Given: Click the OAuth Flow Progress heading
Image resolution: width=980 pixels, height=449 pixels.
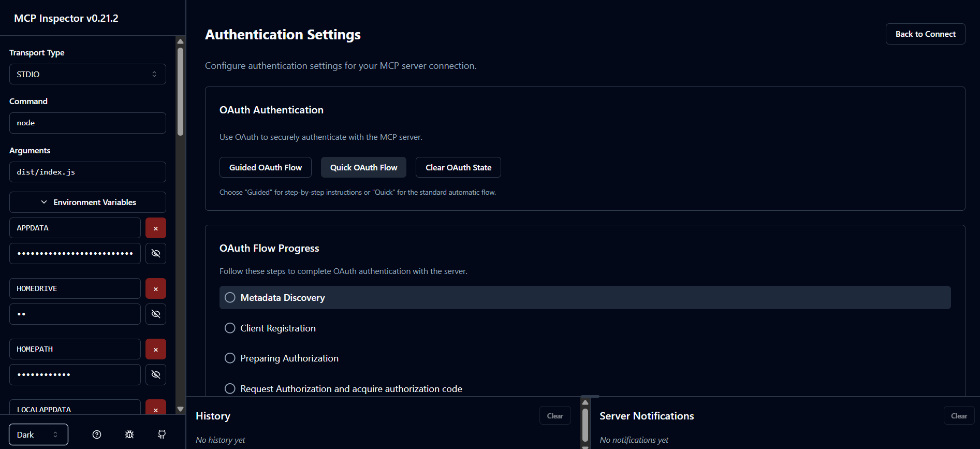Looking at the screenshot, I should tap(269, 248).
